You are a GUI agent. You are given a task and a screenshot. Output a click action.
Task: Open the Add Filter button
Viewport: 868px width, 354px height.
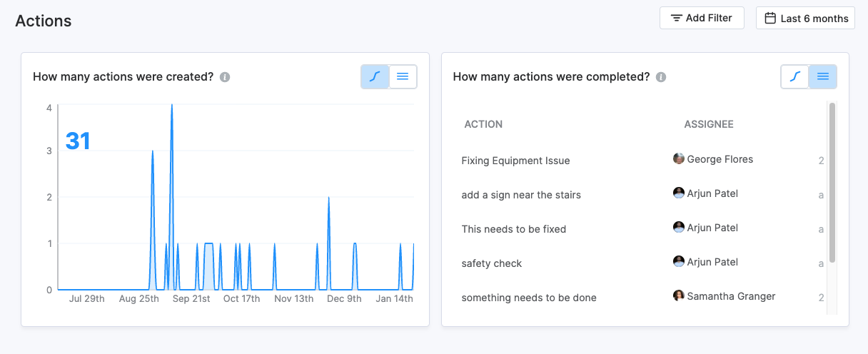[702, 18]
